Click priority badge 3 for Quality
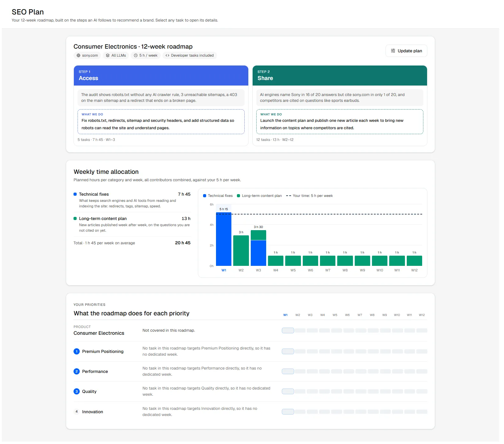 click(x=77, y=391)
